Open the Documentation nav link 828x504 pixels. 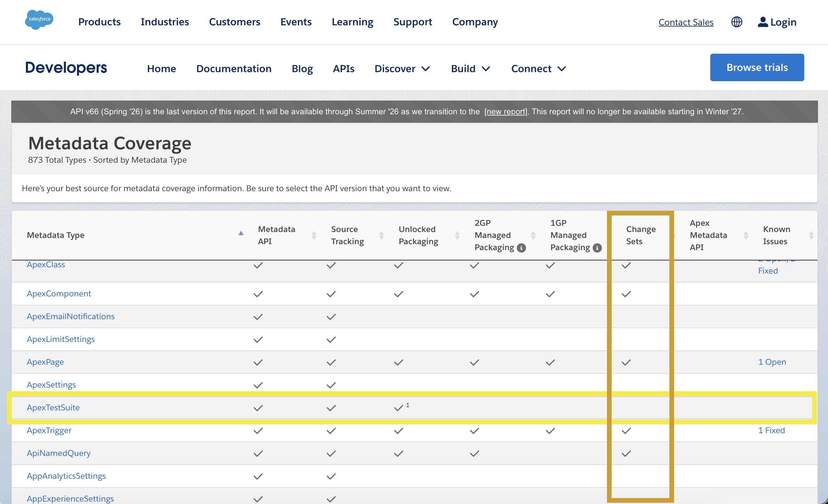pos(234,69)
